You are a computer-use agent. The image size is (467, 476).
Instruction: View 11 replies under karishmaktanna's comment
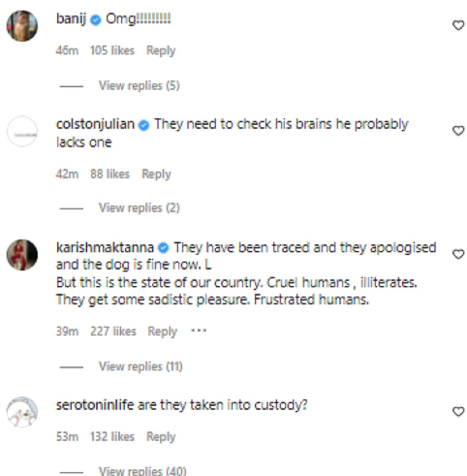(140, 367)
